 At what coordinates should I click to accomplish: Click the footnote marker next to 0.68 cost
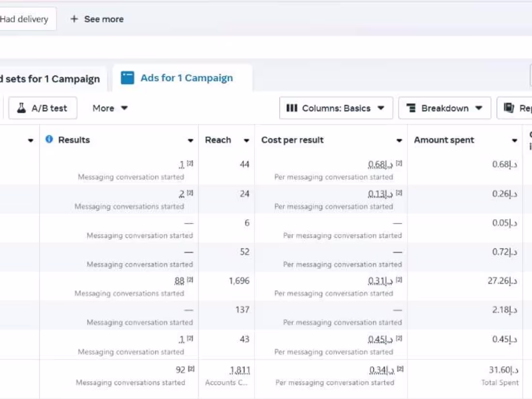tap(399, 163)
